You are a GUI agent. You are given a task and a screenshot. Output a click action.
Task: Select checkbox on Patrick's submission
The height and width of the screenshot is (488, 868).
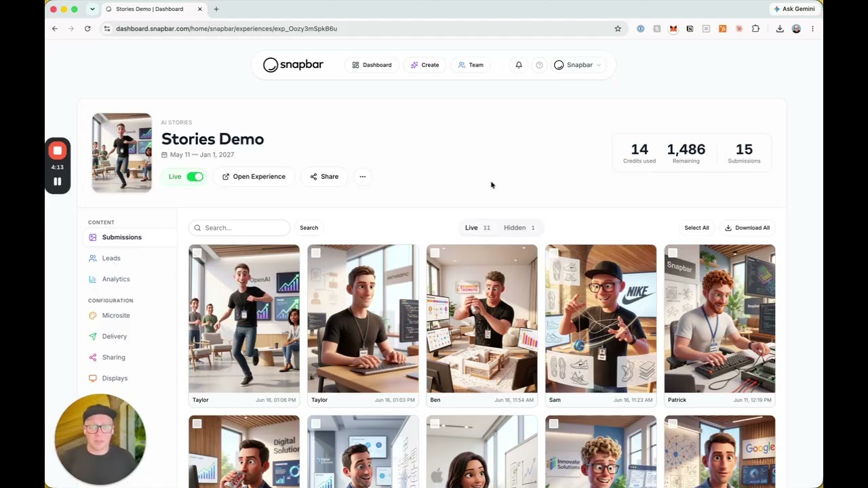[x=673, y=253]
